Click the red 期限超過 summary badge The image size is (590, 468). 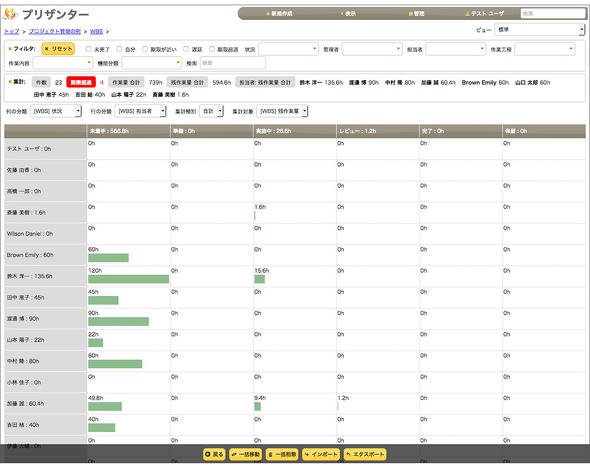tap(81, 82)
